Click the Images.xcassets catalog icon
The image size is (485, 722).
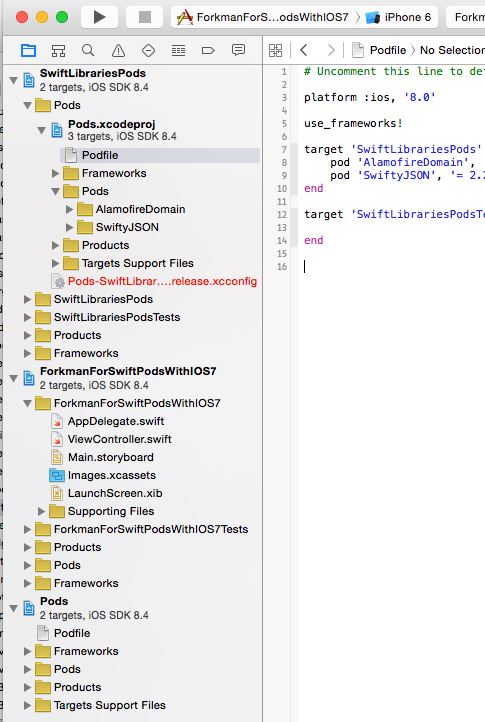point(57,475)
